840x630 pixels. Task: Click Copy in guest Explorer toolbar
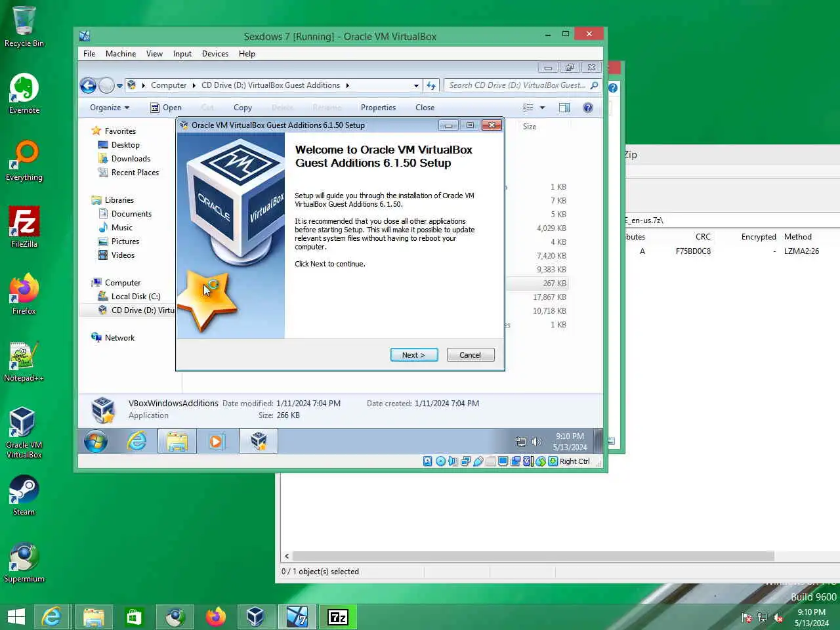pos(243,108)
